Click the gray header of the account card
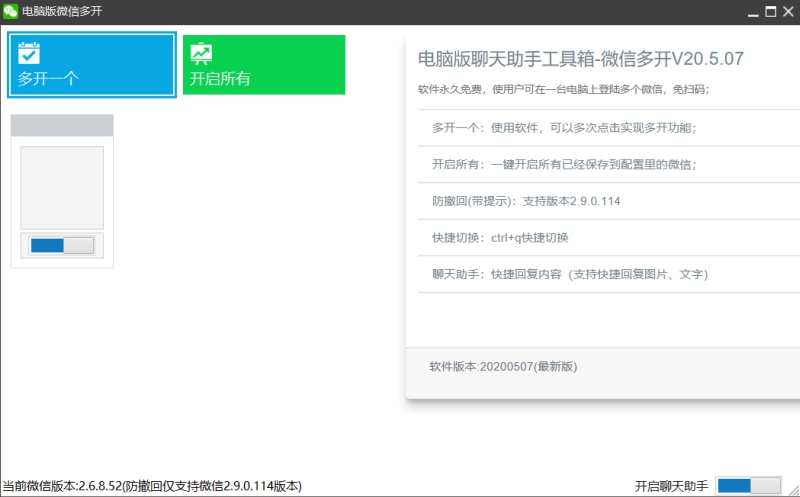The height and width of the screenshot is (497, 800). 62,126
